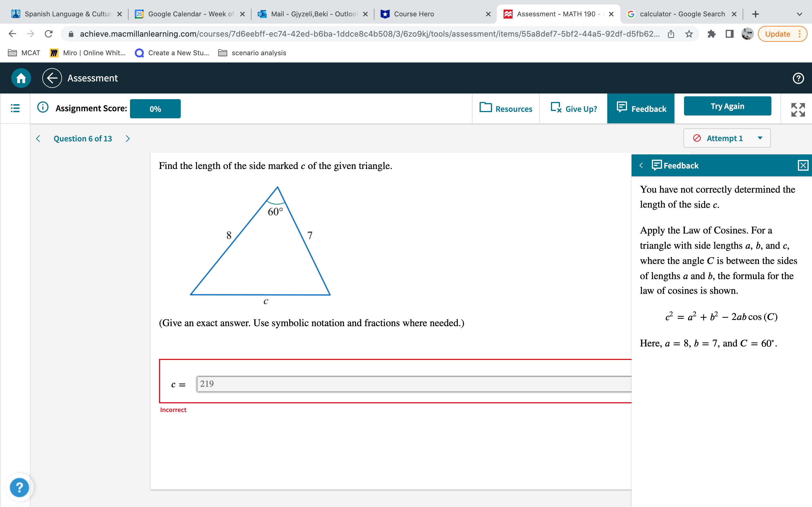Toggle the browser side panel icon
This screenshot has height=507, width=812.
[729, 34]
